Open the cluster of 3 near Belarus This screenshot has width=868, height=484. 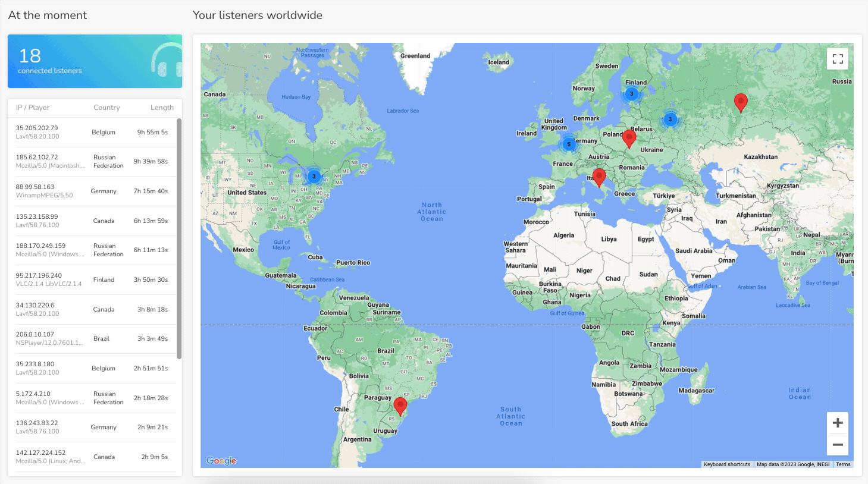[x=670, y=119]
